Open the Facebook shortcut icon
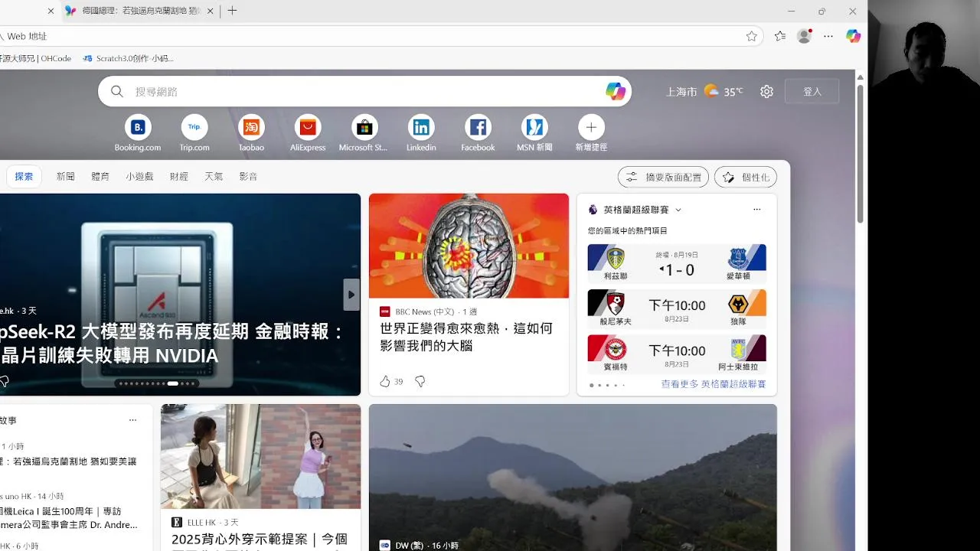 click(478, 127)
